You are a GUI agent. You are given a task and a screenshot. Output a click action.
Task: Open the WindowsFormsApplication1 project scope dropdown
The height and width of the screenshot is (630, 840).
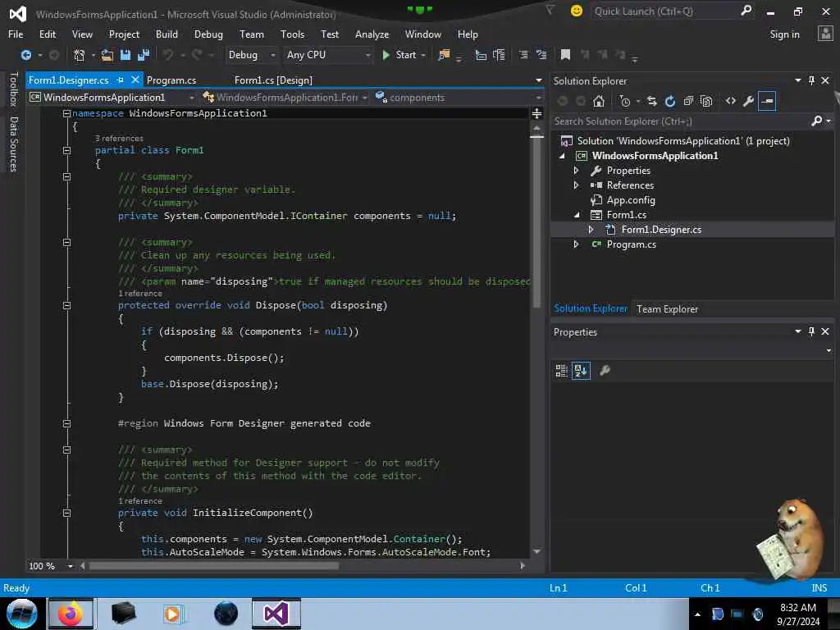(x=112, y=98)
